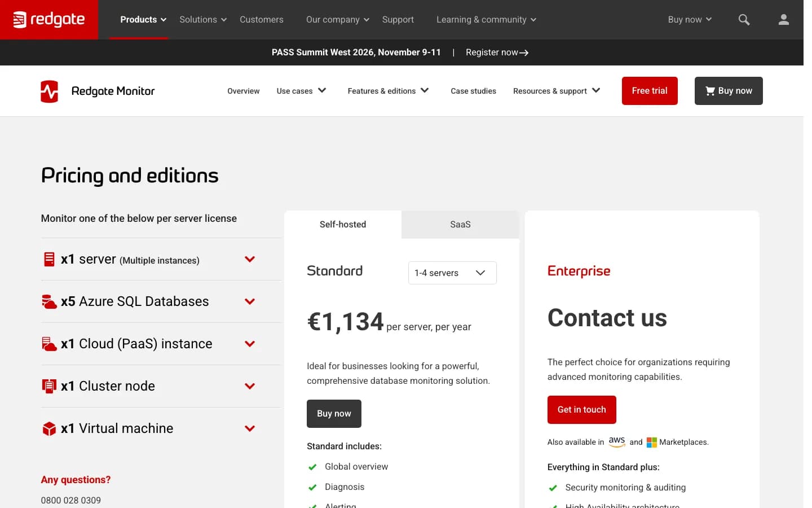Open the top-bar Buy now dropdown
The width and height of the screenshot is (812, 508).
tap(690, 20)
